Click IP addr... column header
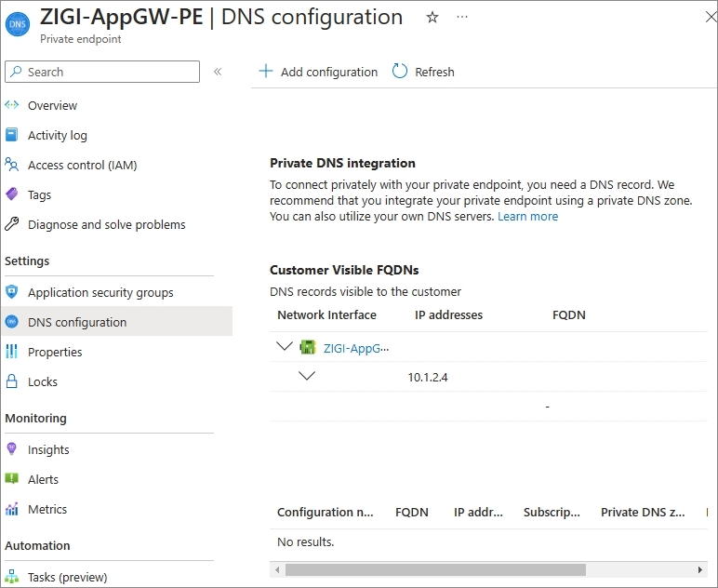 click(x=478, y=512)
